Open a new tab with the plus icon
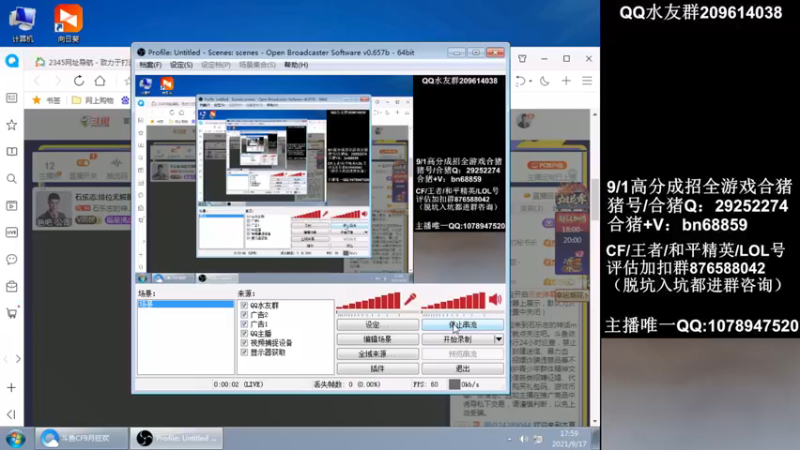800x450 pixels. point(566,81)
